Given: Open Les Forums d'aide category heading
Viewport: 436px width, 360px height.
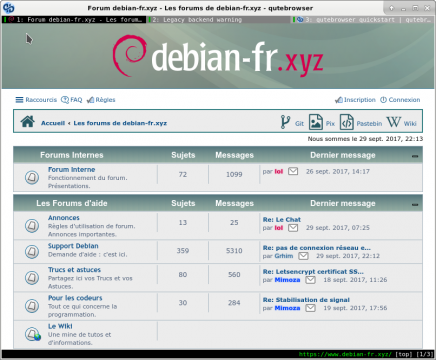Looking at the screenshot, I should [x=72, y=203].
